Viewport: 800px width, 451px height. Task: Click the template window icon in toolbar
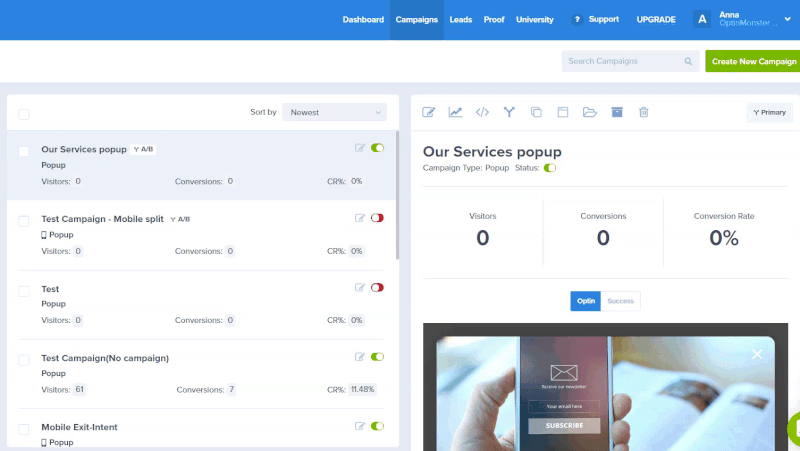[x=563, y=112]
